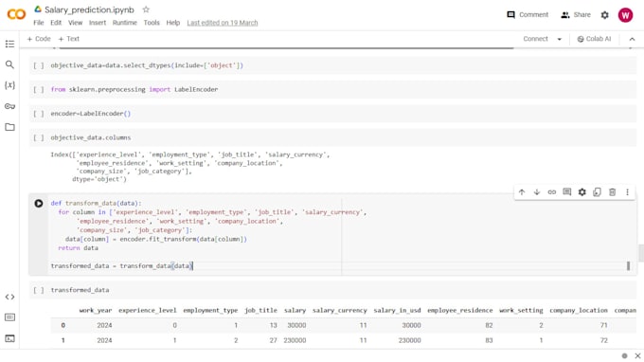Open cell settings gear in cell toolbar
Screen dimensions: 644x362
coord(582,191)
